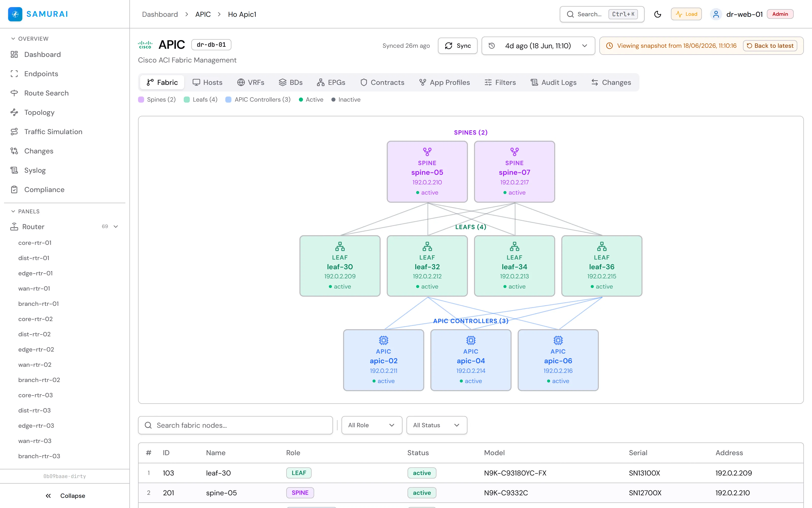Open the App Profiles tab
The image size is (812, 508).
445,82
